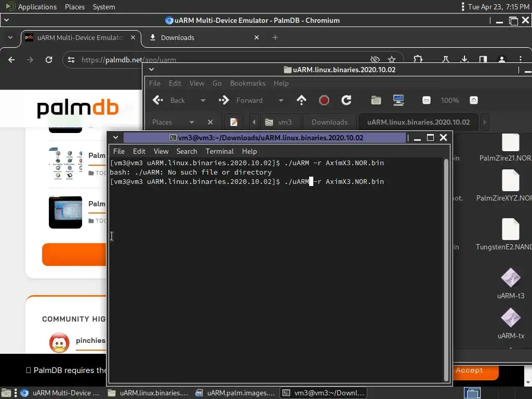The height and width of the screenshot is (399, 532).
Task: Switch to uARM Multi-Device Emulator tab
Action: [x=79, y=37]
